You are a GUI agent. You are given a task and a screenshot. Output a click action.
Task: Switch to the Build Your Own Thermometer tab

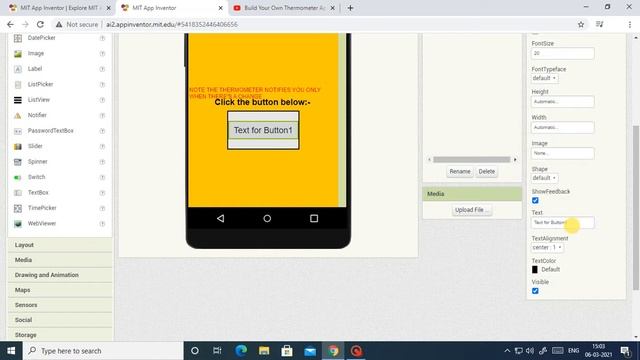284,8
